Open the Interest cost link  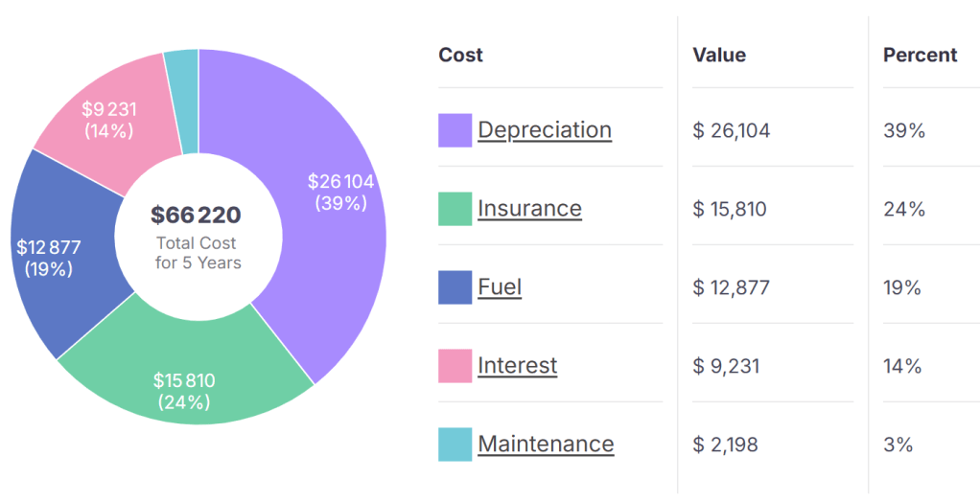517,366
